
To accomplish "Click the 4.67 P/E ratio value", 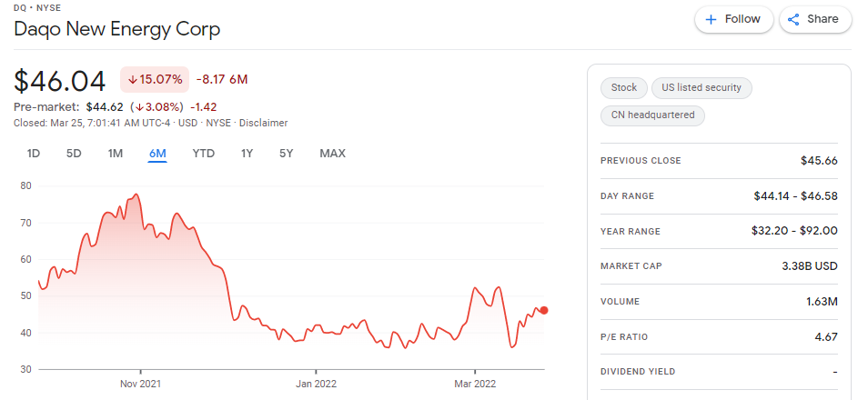I will 826,337.
